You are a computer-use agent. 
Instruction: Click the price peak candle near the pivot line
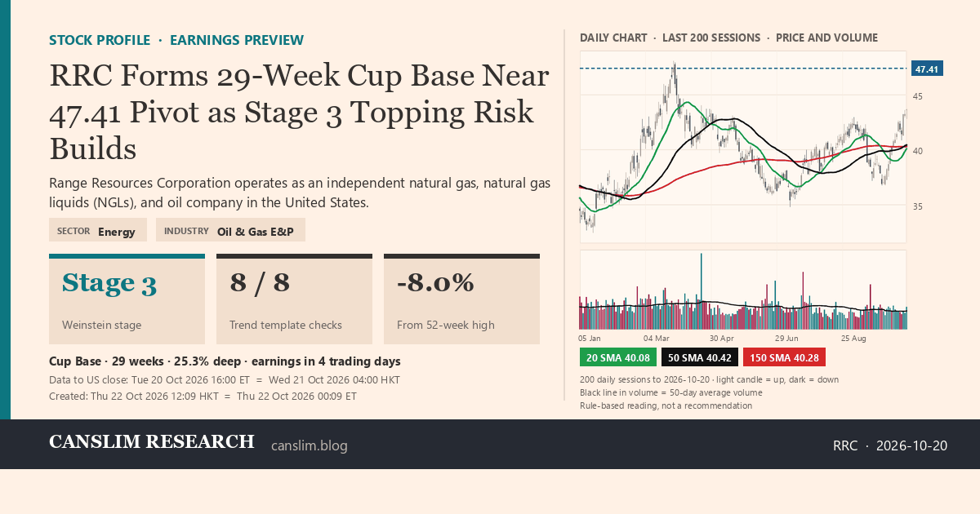point(674,79)
